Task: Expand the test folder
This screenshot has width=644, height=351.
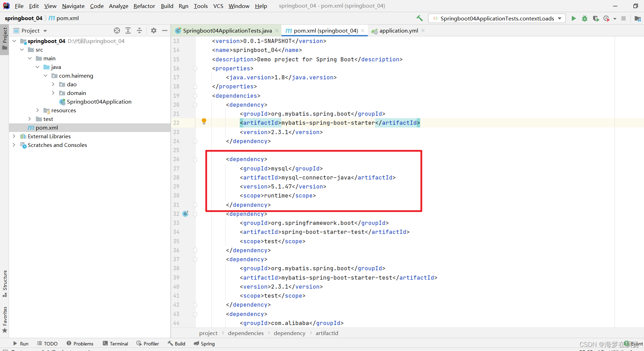Action: (30, 119)
